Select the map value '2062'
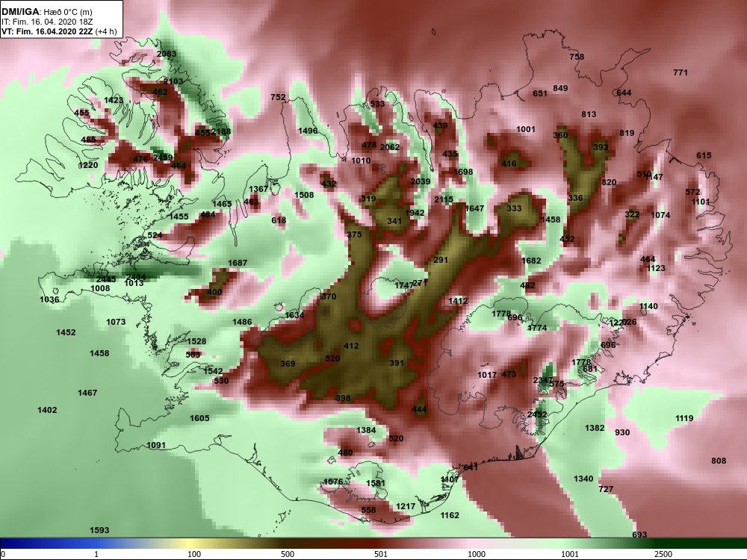 coord(390,147)
